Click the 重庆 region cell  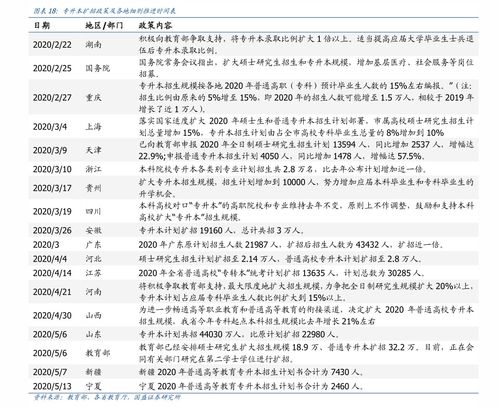(x=94, y=97)
